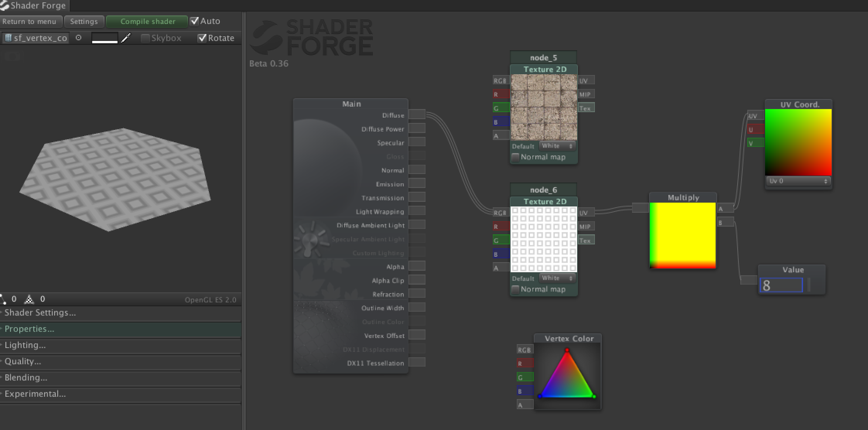The height and width of the screenshot is (430, 868).
Task: Click the green G output of Vertex Color node
Action: pos(525,377)
